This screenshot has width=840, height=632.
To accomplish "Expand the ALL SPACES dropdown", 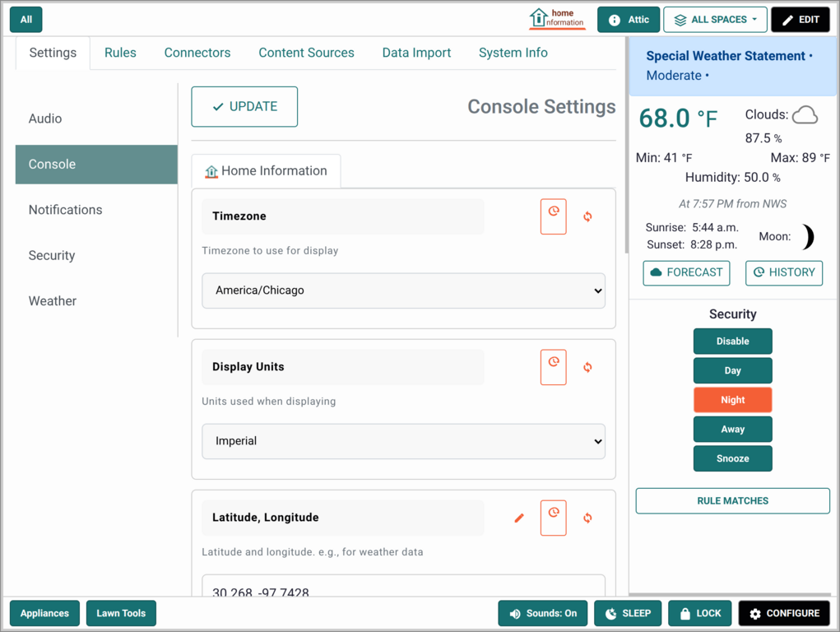I will [715, 20].
